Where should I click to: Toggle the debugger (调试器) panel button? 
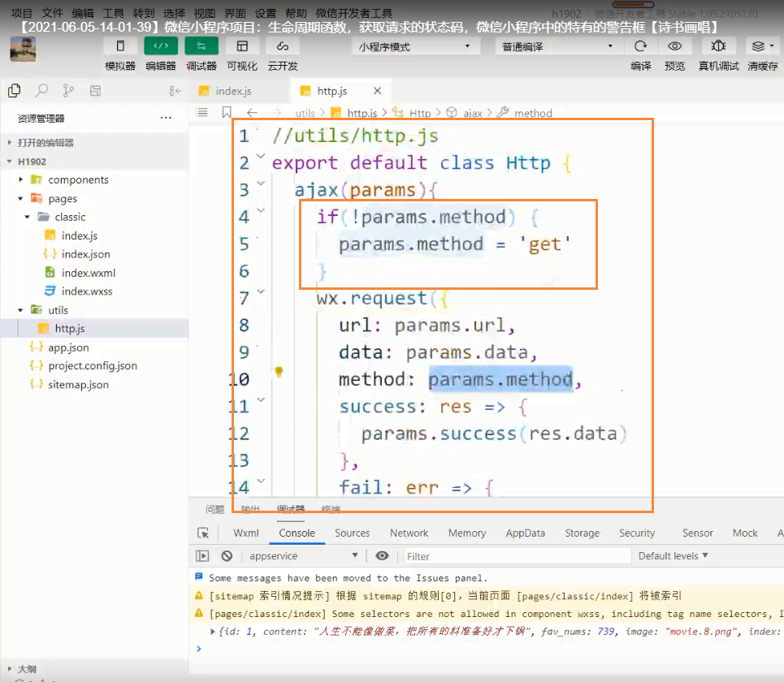point(201,46)
